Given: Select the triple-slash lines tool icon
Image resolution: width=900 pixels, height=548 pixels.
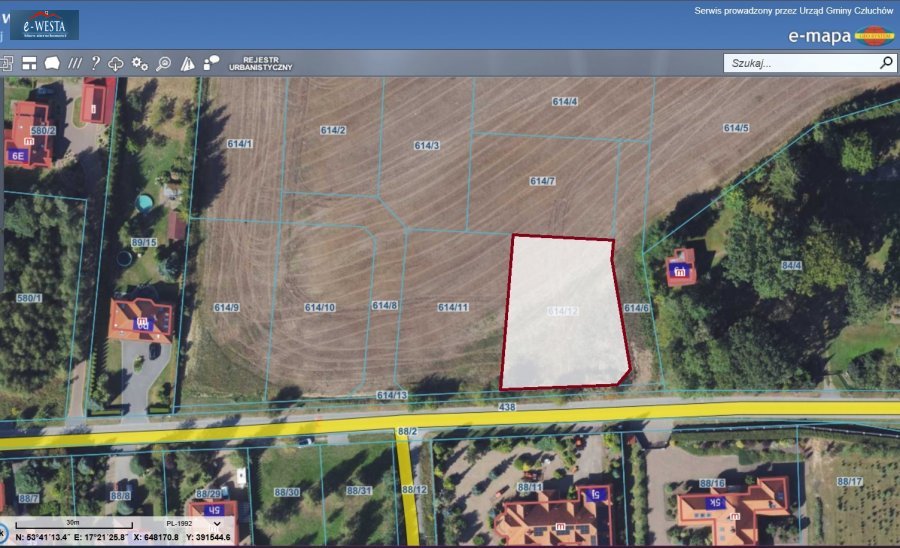Looking at the screenshot, I should pos(74,63).
